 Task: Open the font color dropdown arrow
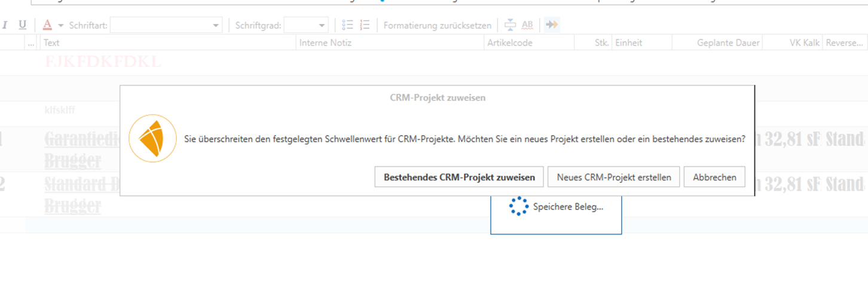[x=60, y=26]
